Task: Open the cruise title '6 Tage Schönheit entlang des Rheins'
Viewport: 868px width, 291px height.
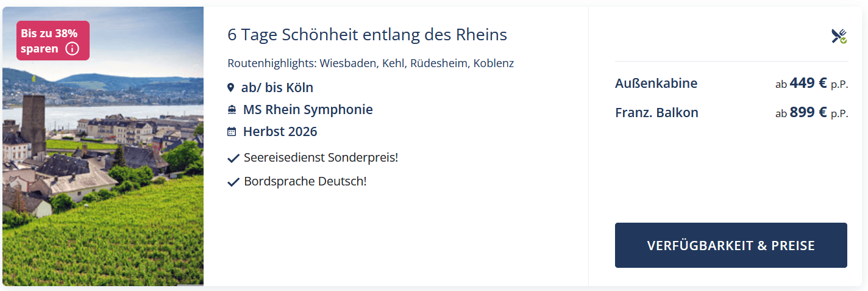Action: (368, 35)
